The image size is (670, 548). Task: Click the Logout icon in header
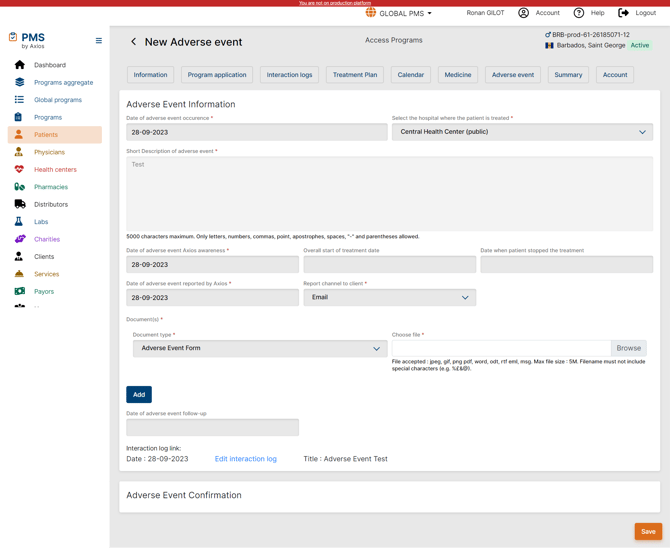(x=623, y=13)
